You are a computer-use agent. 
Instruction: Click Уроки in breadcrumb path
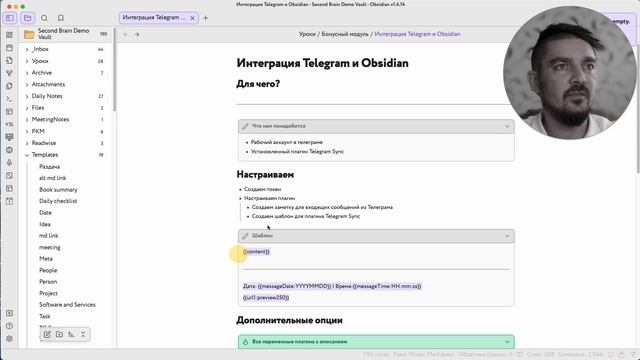click(x=307, y=34)
